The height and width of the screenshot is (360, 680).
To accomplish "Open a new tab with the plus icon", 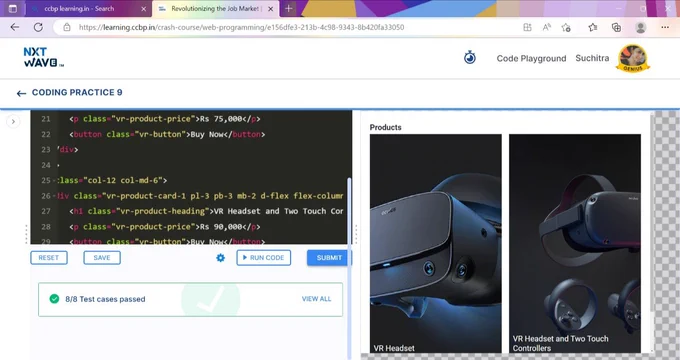I will (x=288, y=9).
